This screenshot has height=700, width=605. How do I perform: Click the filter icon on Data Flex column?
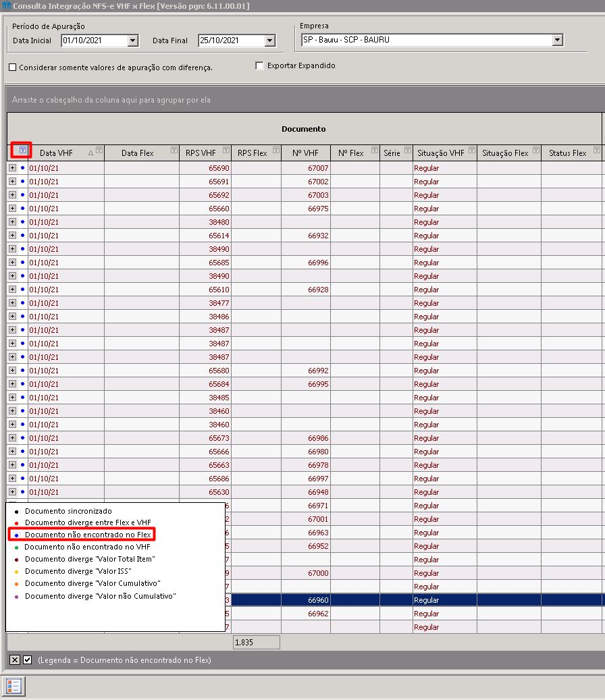click(174, 150)
